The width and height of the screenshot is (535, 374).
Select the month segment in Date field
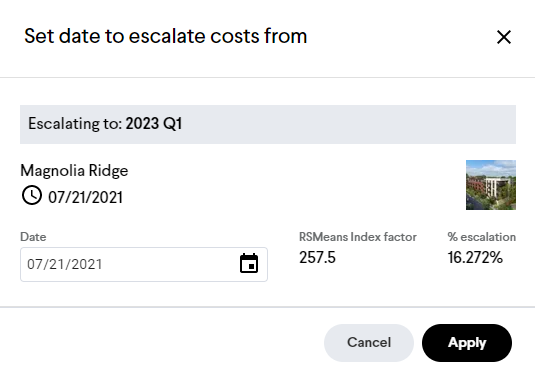33,264
